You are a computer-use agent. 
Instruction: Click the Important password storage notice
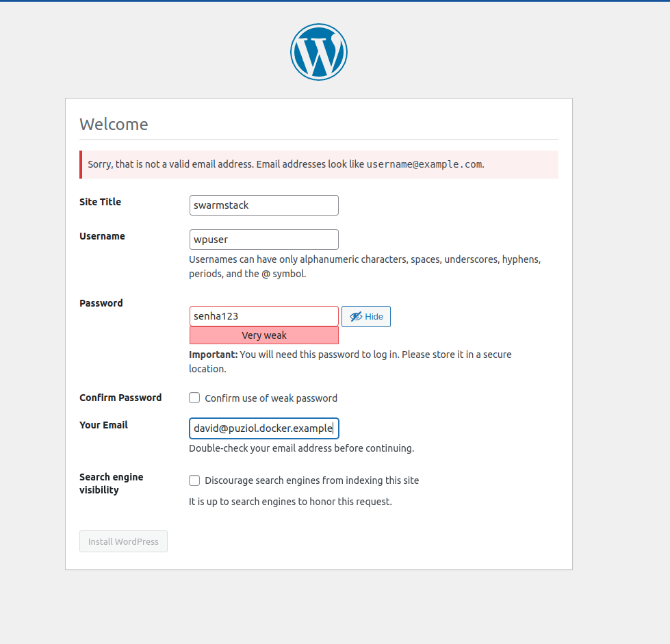pyautogui.click(x=349, y=361)
